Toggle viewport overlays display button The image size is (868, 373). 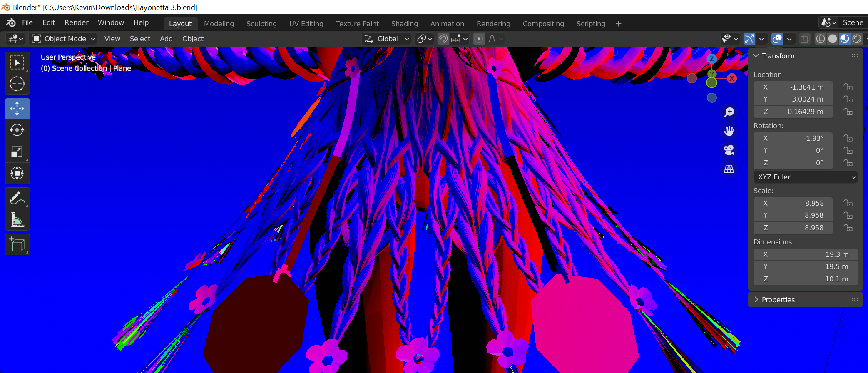777,39
